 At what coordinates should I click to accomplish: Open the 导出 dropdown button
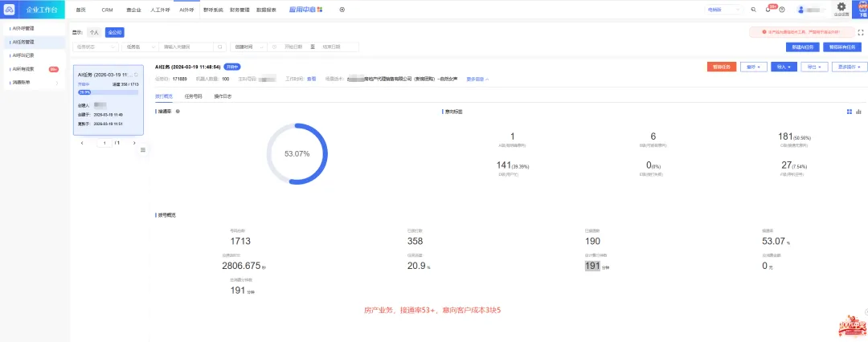click(814, 67)
